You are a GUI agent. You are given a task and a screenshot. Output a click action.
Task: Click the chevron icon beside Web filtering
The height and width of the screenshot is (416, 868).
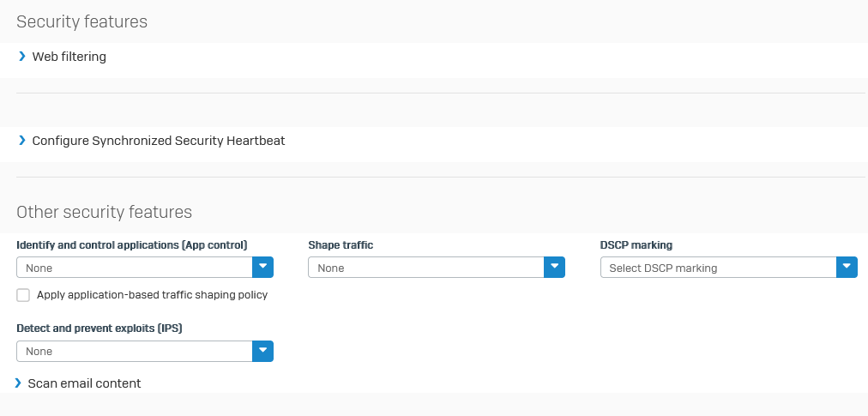click(x=22, y=56)
